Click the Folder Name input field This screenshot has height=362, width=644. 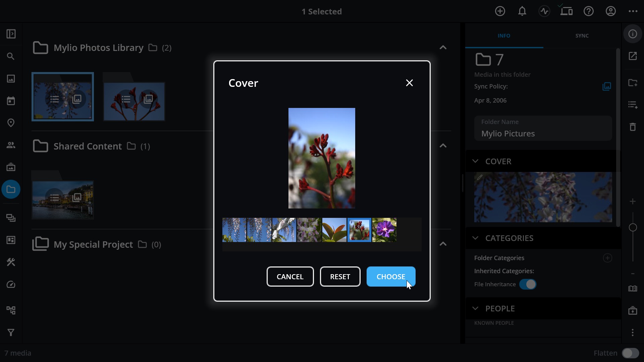543,128
